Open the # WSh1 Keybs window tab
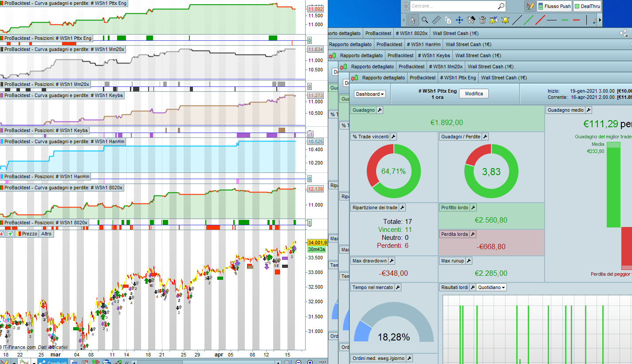The image size is (632, 364). click(x=433, y=55)
